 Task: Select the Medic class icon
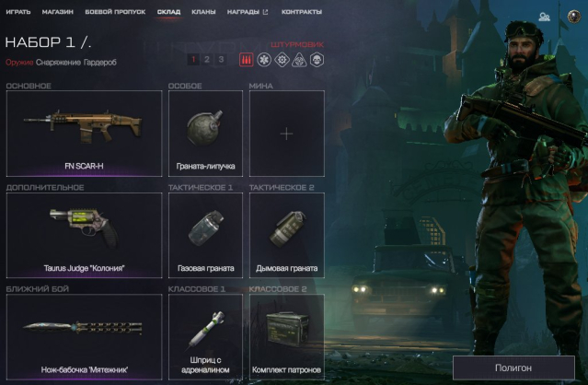coord(264,60)
